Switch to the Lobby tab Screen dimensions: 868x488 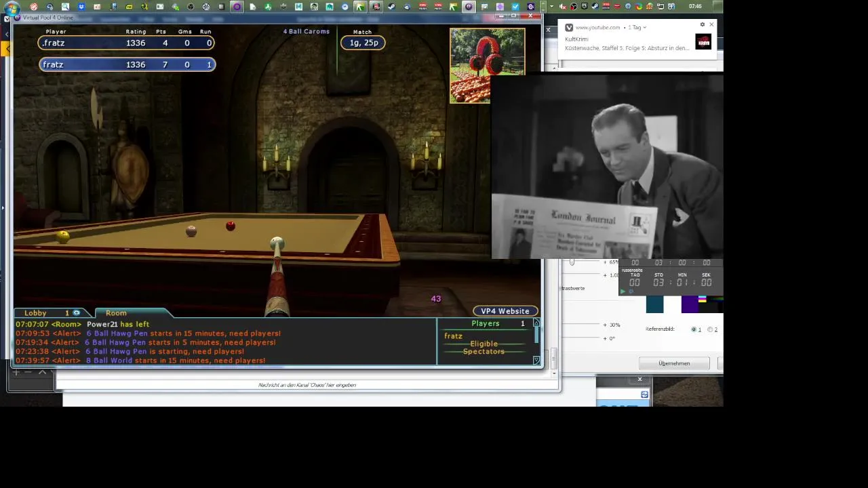tap(35, 313)
